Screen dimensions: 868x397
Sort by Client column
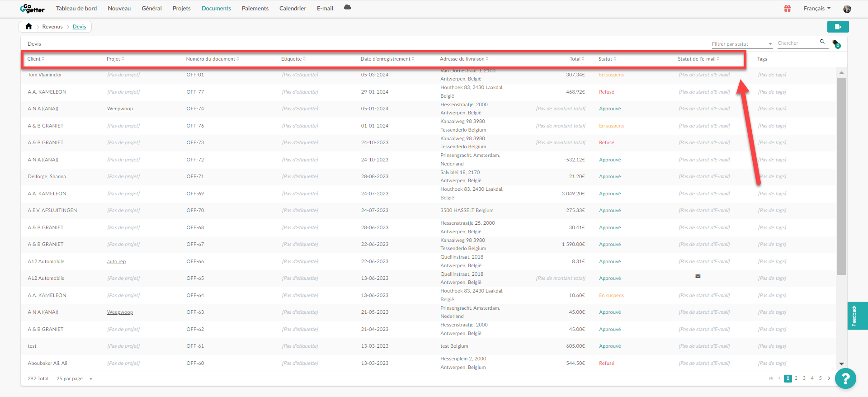[36, 59]
